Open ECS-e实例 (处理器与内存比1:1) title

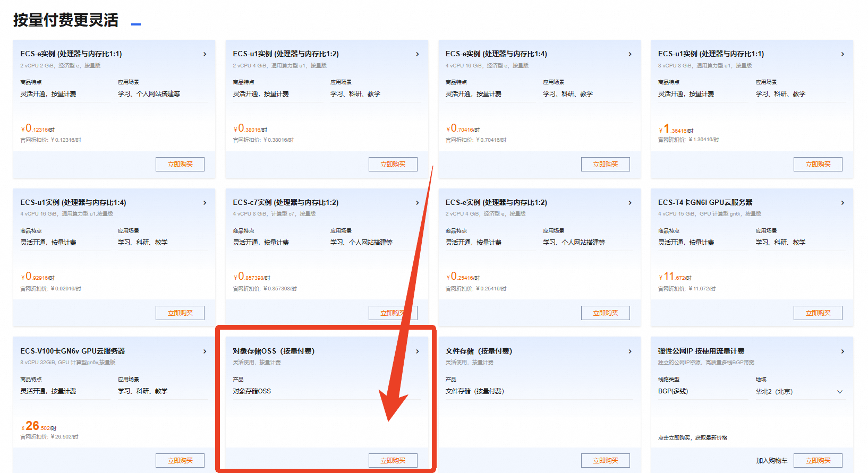tap(71, 54)
